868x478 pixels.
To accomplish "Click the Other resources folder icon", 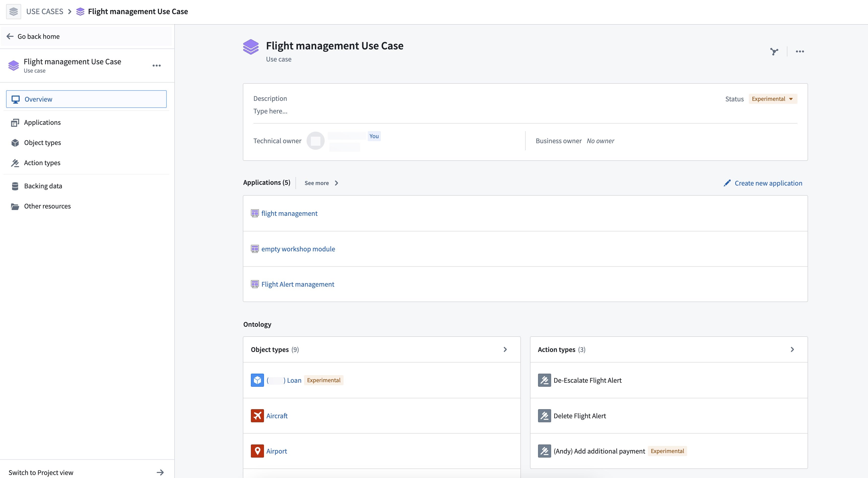I will coord(15,206).
